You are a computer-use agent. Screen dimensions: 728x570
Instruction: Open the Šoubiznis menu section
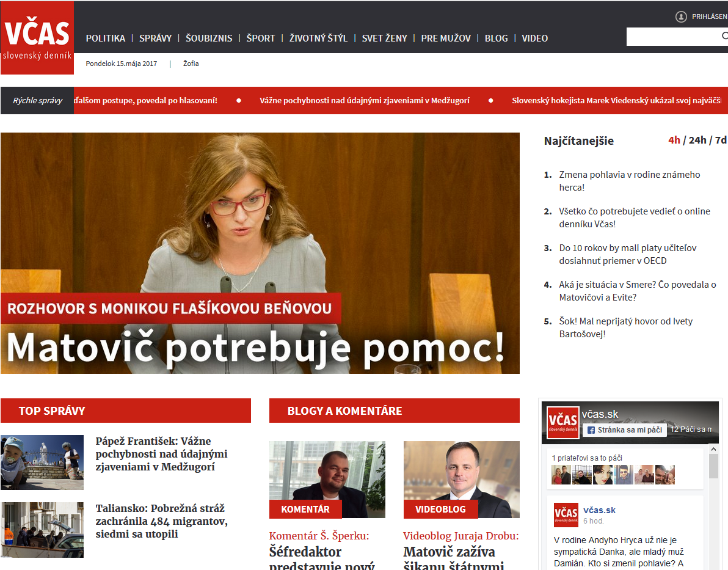209,38
